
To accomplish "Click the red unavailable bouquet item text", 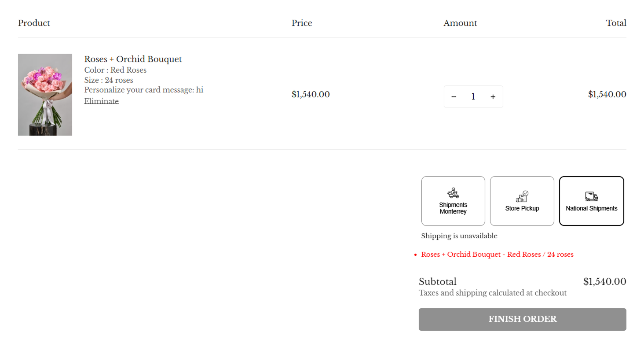I will [497, 255].
